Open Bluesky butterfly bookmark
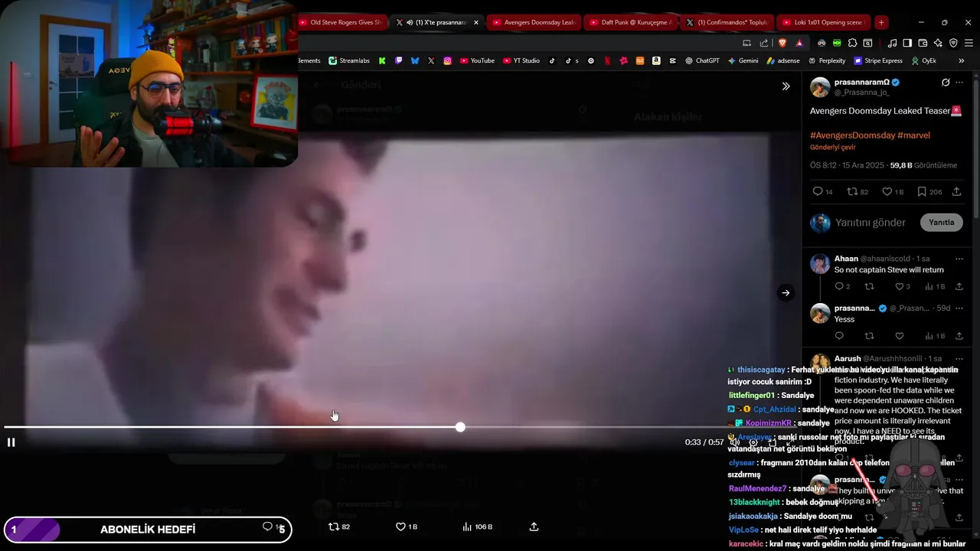 click(415, 60)
